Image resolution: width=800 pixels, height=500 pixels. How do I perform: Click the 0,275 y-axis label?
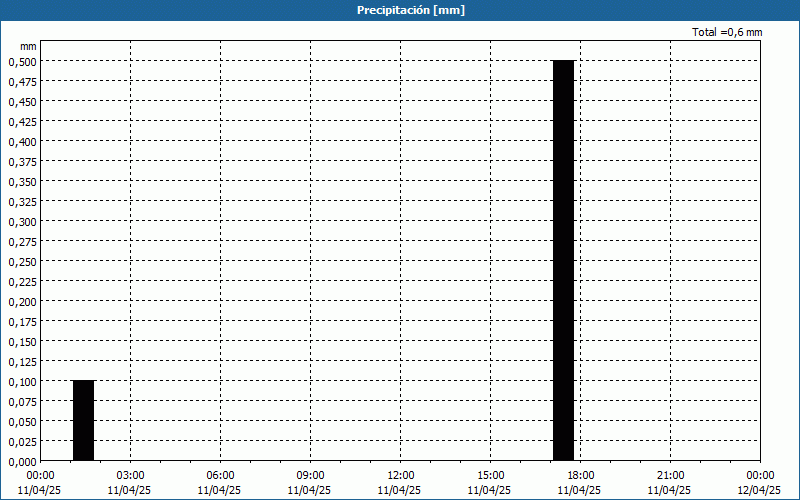point(22,241)
